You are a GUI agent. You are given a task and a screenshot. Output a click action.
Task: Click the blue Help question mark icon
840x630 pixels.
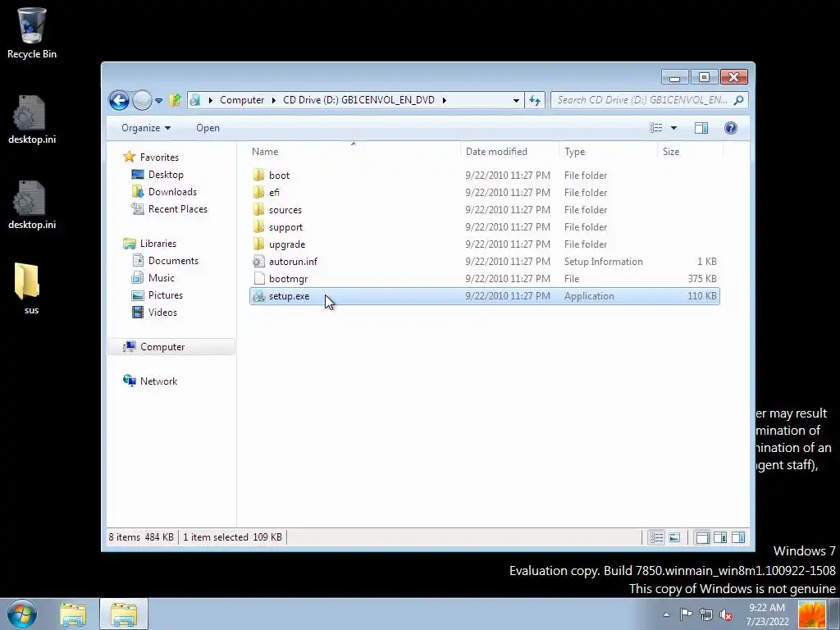click(x=731, y=128)
